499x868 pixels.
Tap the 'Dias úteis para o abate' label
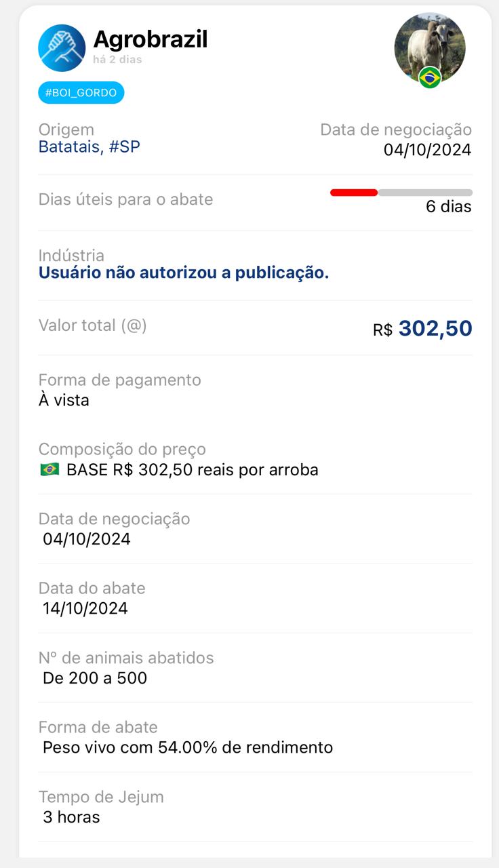(126, 199)
